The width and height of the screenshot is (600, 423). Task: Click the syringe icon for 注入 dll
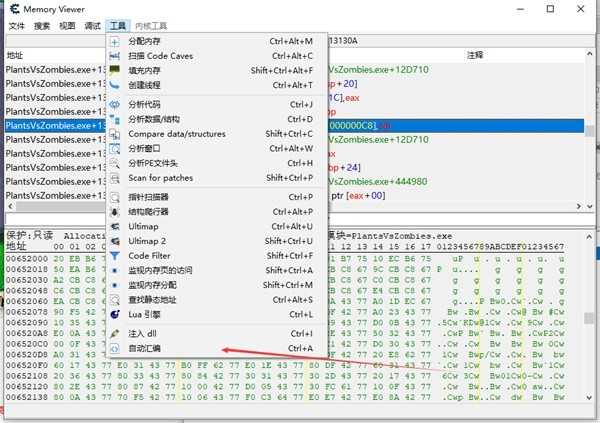116,333
